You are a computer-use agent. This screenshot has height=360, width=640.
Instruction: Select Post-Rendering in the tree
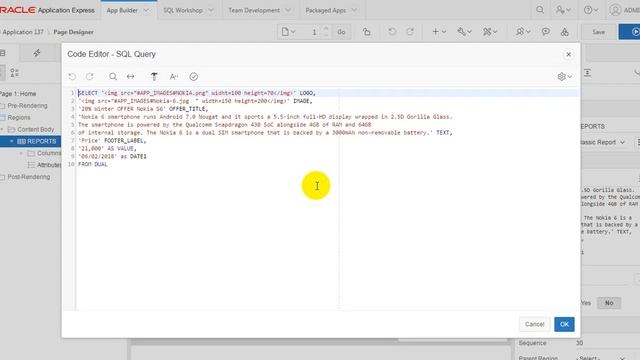29,177
